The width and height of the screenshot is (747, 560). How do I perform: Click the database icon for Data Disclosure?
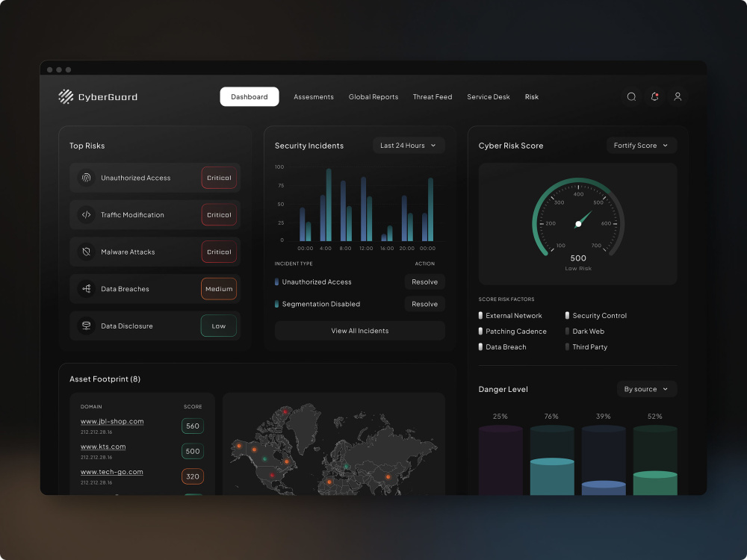(86, 326)
